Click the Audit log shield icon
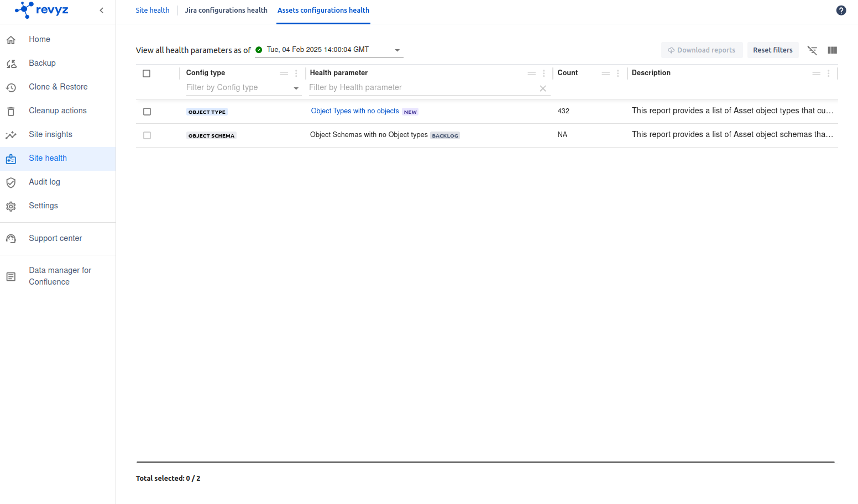 click(x=11, y=182)
